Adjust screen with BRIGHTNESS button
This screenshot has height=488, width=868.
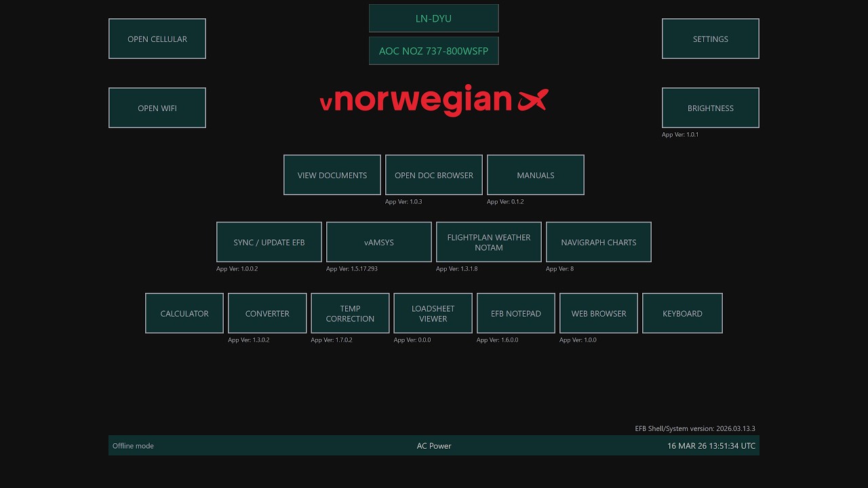tap(711, 108)
